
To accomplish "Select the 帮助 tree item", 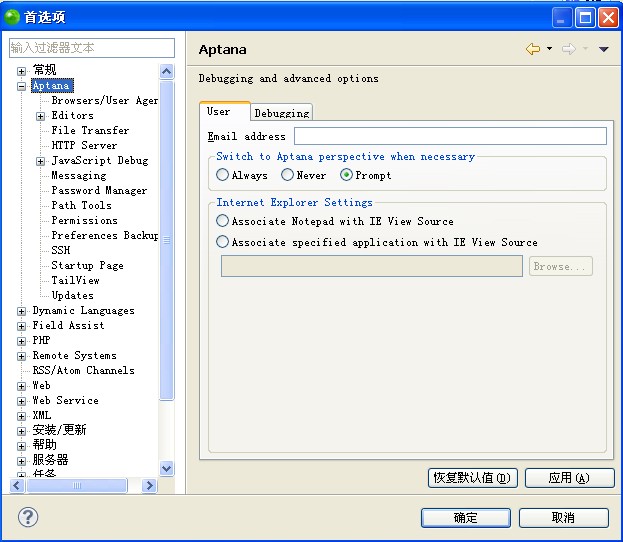I will [44, 445].
